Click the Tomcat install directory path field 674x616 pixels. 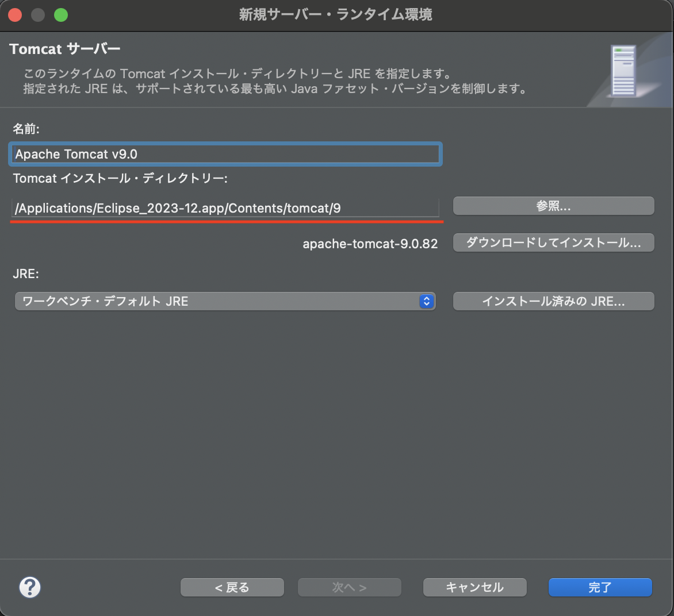(x=225, y=209)
